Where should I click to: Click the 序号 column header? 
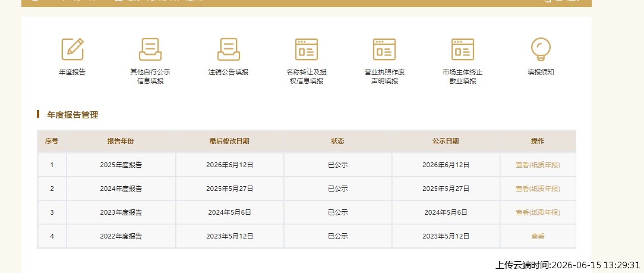52,141
